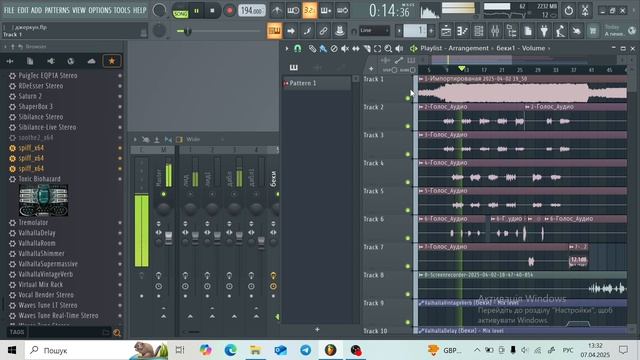Image resolution: width=640 pixels, height=360 pixels.
Task: Click the wait-for-input icon before the countdown button
Action: (x=293, y=11)
